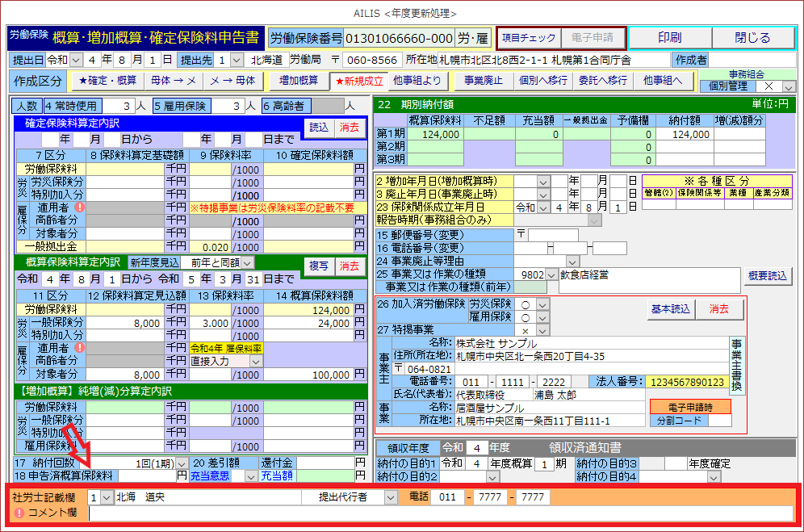Click 複写 in 概算保険料算定内訳 section
Viewport: 804px width, 532px height.
click(318, 266)
